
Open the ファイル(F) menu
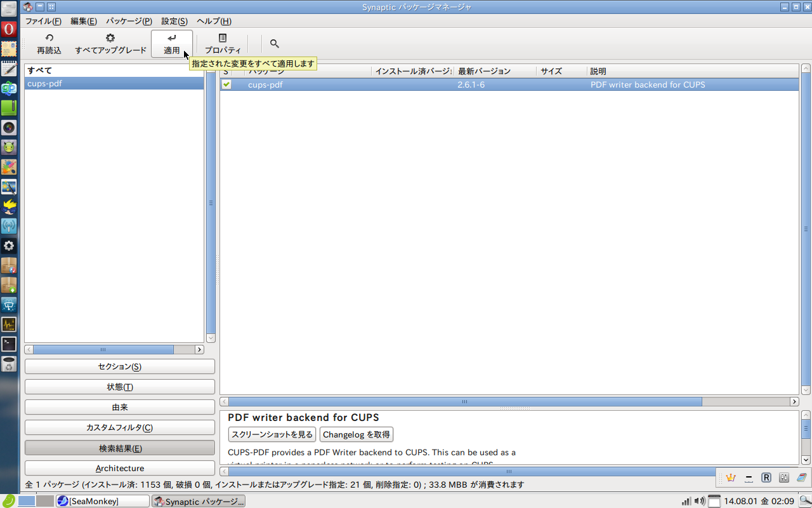(43, 21)
